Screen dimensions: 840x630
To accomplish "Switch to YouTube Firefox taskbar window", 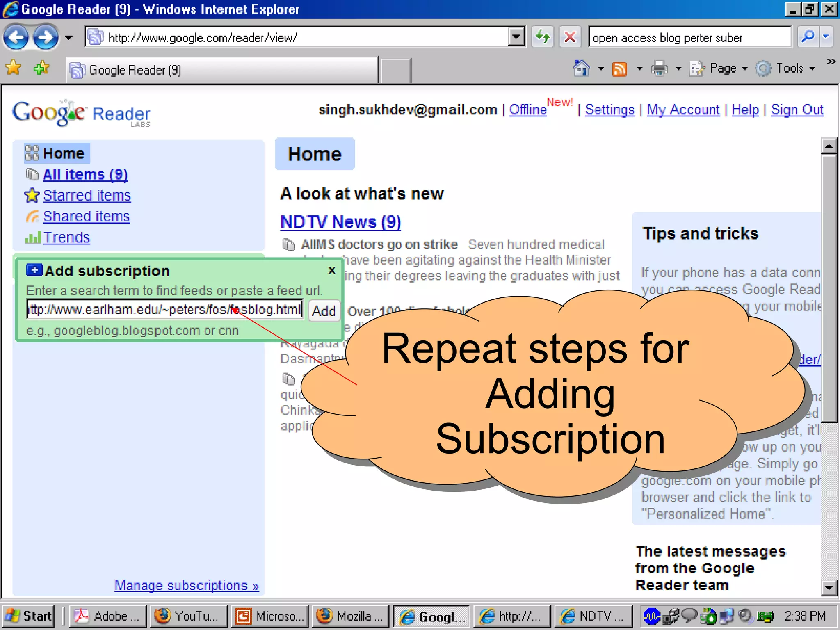I will tap(188, 616).
